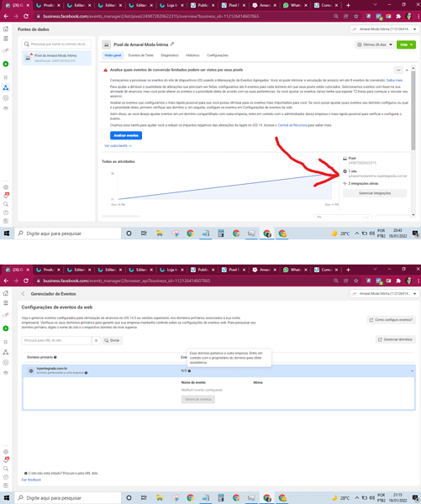Click the globe icon of lojaintegrada.com.br row
421x504 pixels.
click(x=31, y=370)
